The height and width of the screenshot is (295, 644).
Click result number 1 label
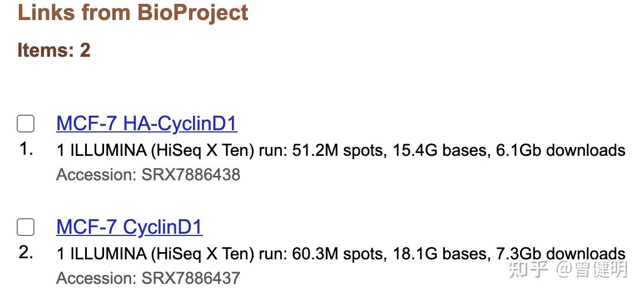[26, 149]
